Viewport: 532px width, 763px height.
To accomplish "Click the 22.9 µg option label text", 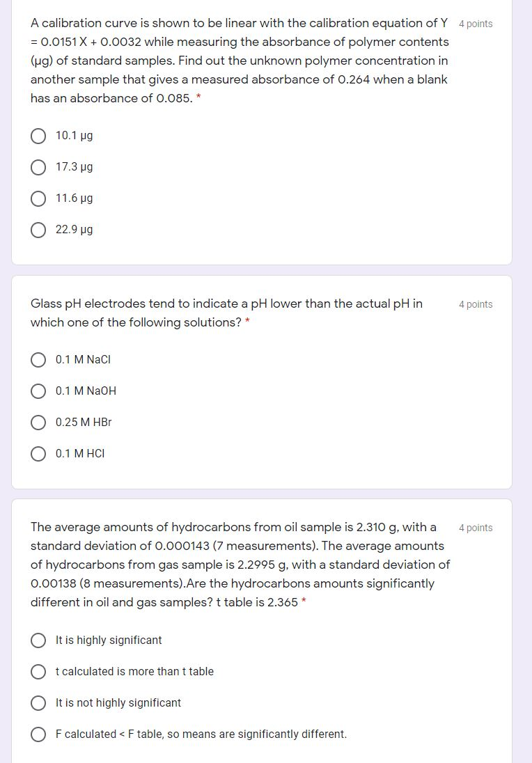I will click(x=72, y=230).
